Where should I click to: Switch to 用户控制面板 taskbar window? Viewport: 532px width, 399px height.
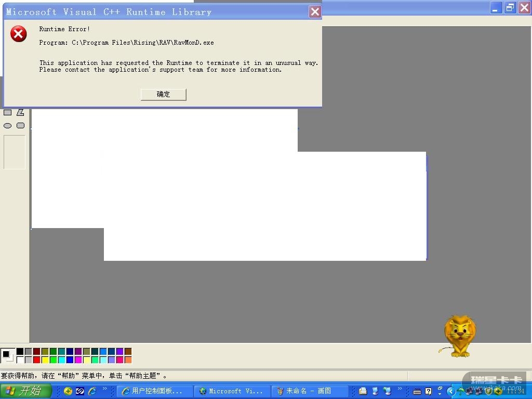[155, 391]
